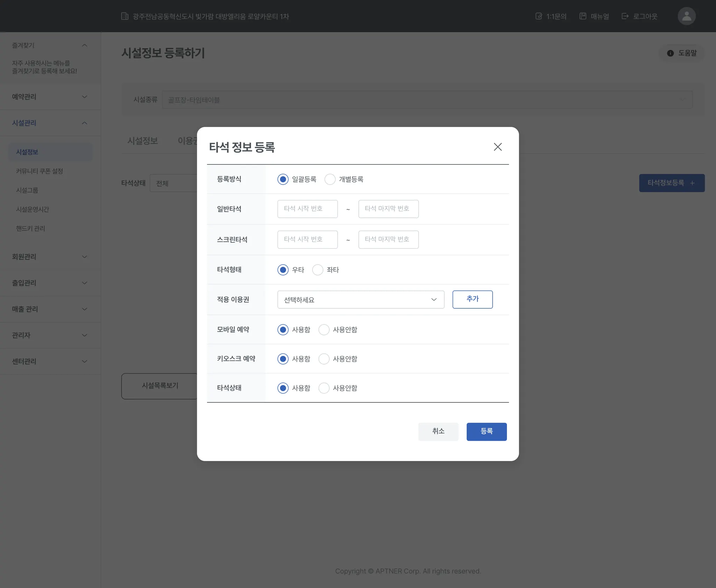
Task: Click the user profile avatar icon
Action: click(x=686, y=16)
